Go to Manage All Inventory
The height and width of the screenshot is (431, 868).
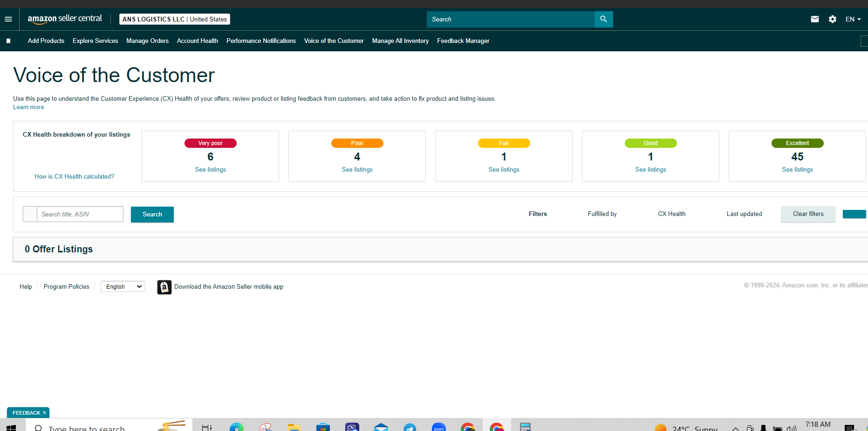[x=400, y=41]
